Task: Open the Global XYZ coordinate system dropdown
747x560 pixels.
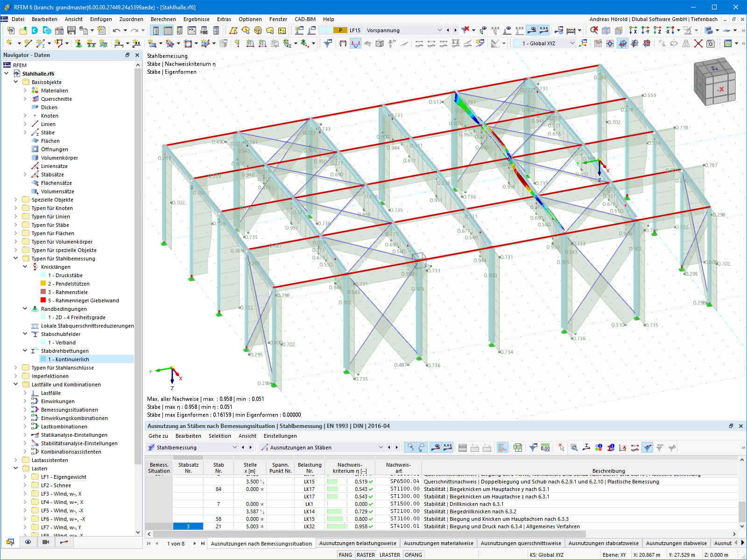Action: pyautogui.click(x=572, y=43)
